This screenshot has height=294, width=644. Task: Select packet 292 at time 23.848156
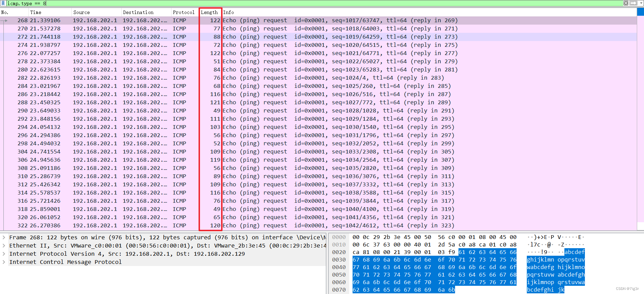(318, 119)
